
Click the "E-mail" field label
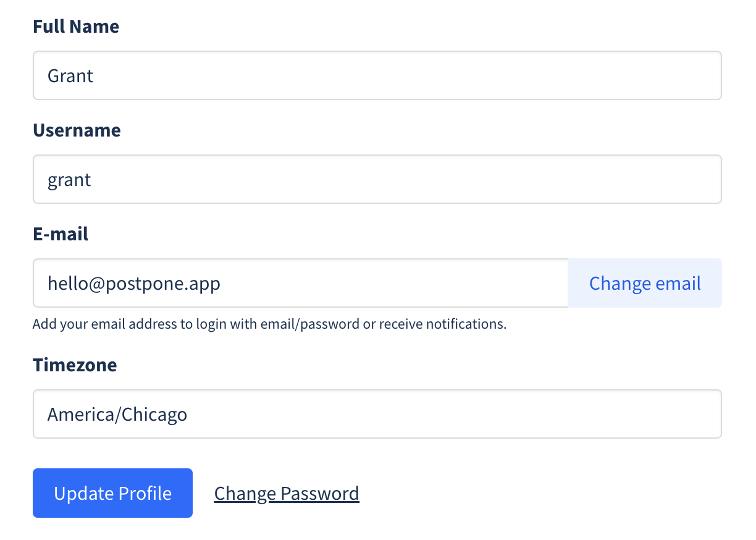coord(61,234)
